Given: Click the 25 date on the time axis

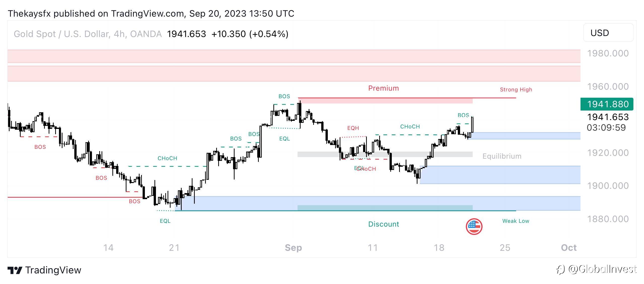Looking at the screenshot, I should [x=505, y=248].
